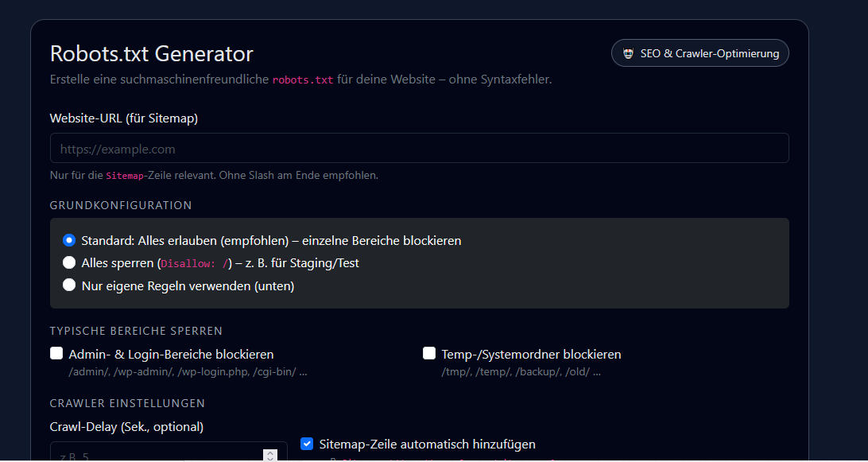868x462 pixels.
Task: Click the Website-URL input field
Action: click(x=420, y=148)
